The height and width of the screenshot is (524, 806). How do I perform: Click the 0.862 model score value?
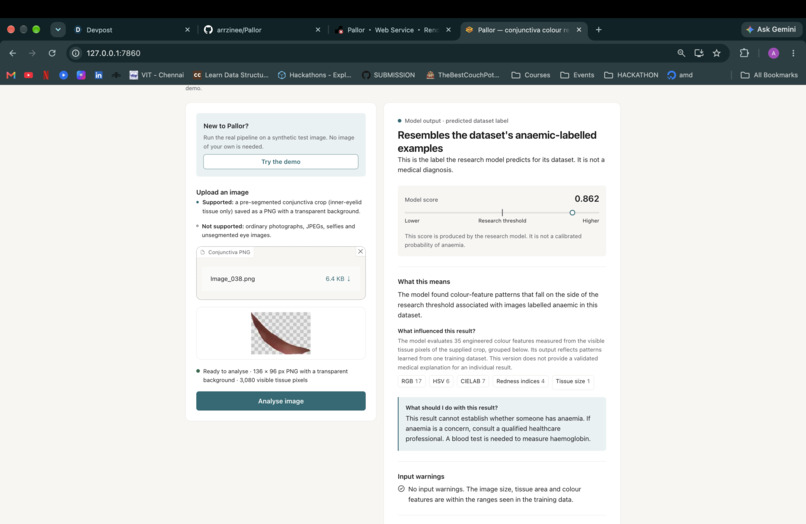click(587, 198)
